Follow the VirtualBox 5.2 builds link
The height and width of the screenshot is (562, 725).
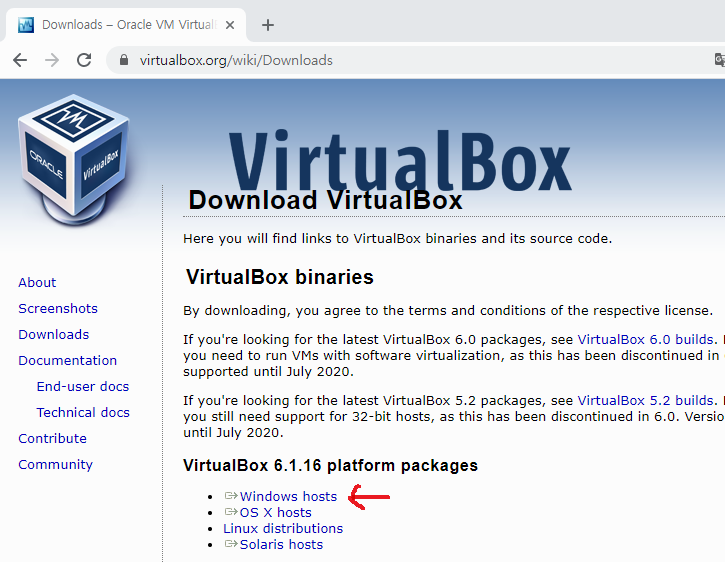pos(645,401)
